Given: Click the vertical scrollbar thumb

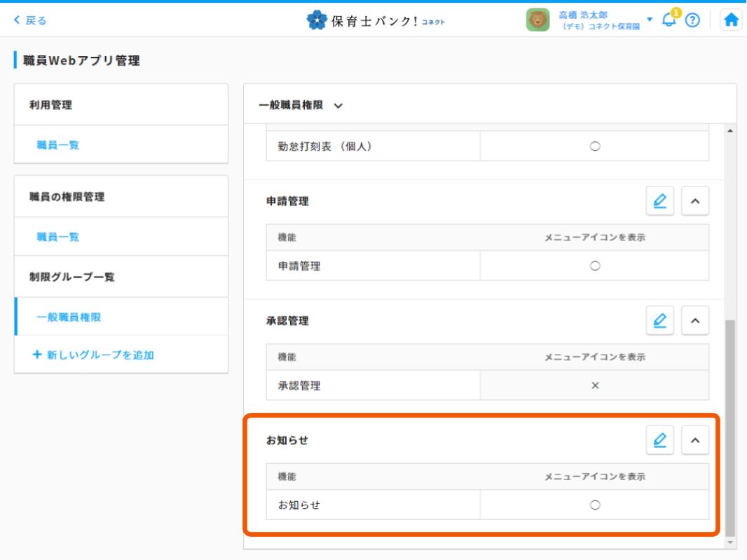Looking at the screenshot, I should [730, 421].
